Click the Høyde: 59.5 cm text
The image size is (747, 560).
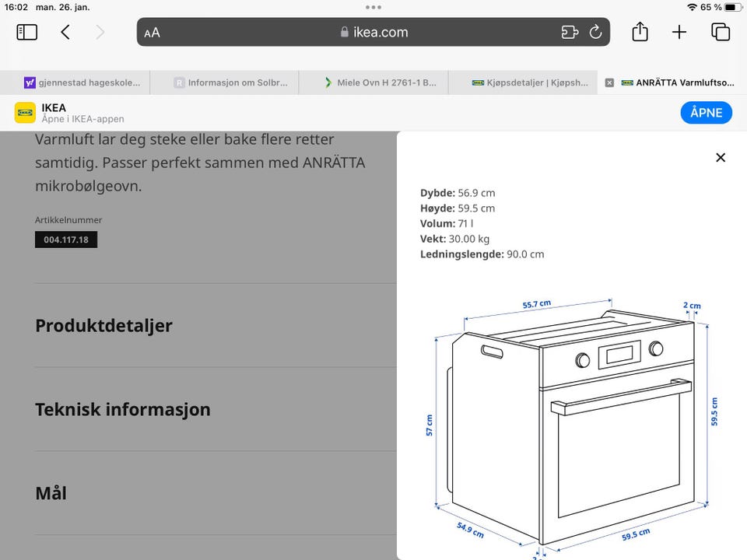click(458, 208)
